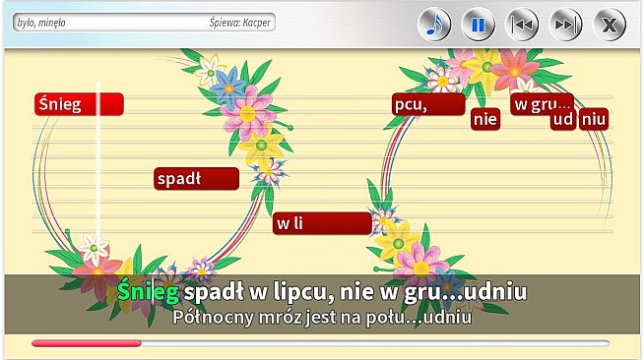The image size is (644, 360).
Task: Close the player with the X button
Action: (610, 25)
